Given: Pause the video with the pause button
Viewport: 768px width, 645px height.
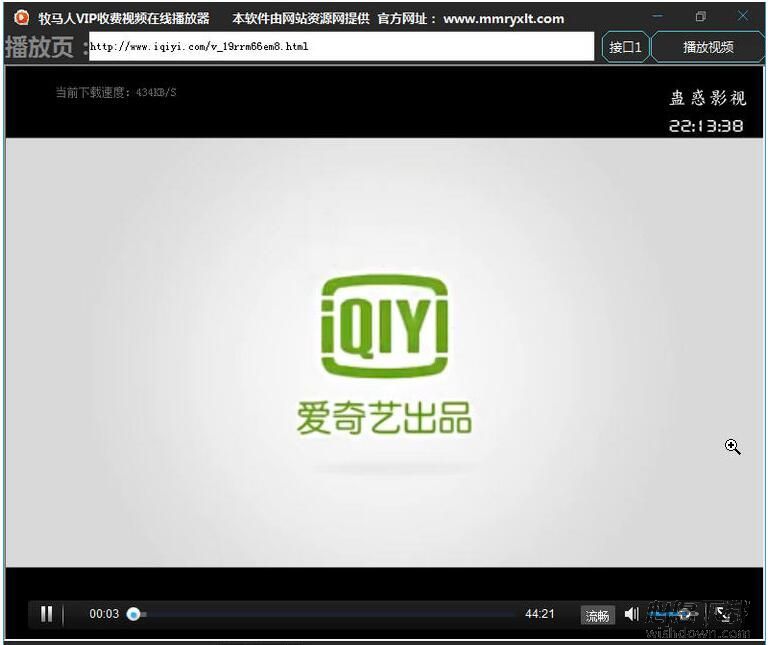Looking at the screenshot, I should [x=47, y=614].
